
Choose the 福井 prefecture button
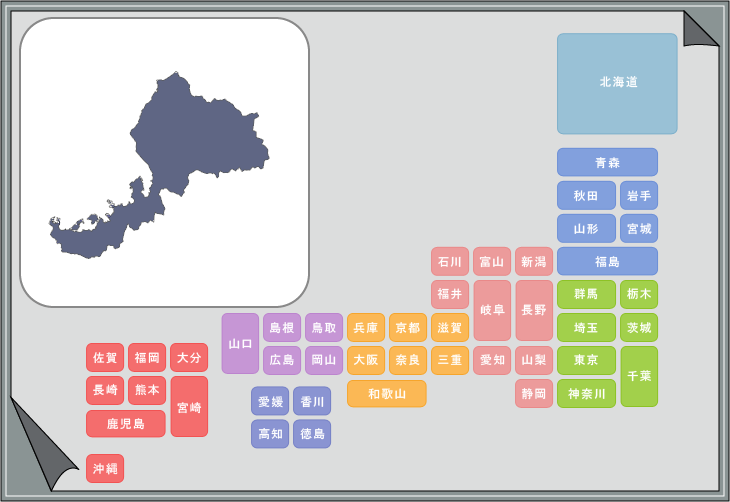pos(450,294)
